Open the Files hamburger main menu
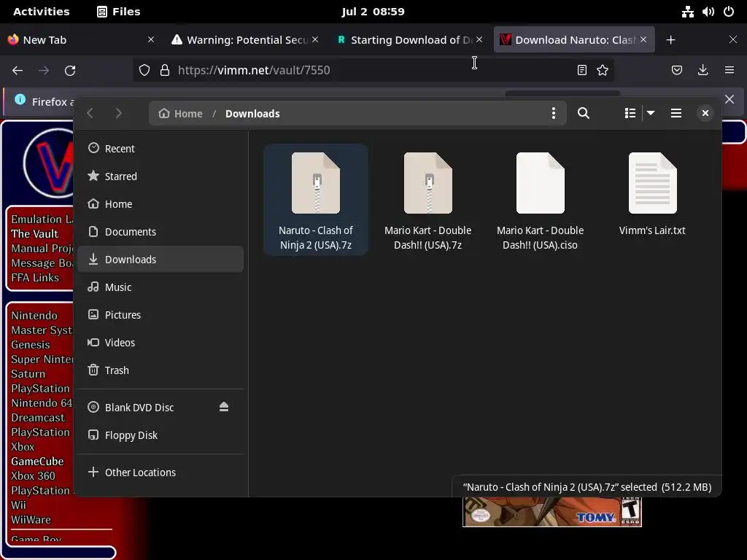The height and width of the screenshot is (560, 747). coord(676,113)
